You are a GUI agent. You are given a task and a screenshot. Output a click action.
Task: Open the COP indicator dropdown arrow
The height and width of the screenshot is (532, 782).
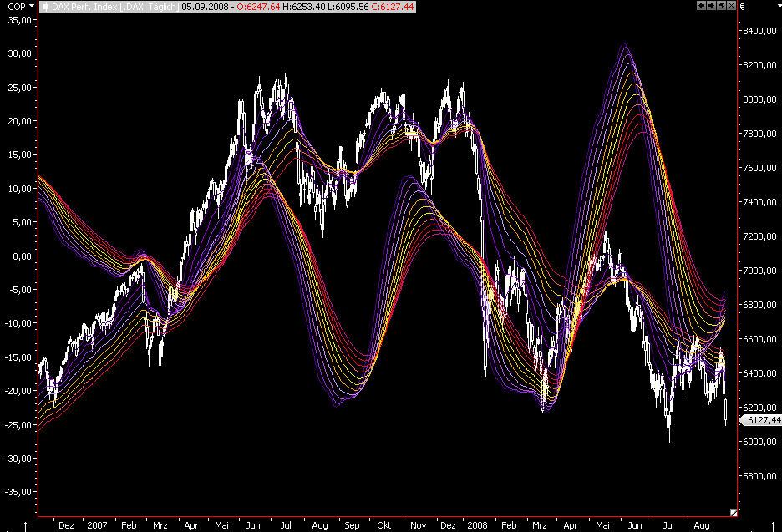32,6
